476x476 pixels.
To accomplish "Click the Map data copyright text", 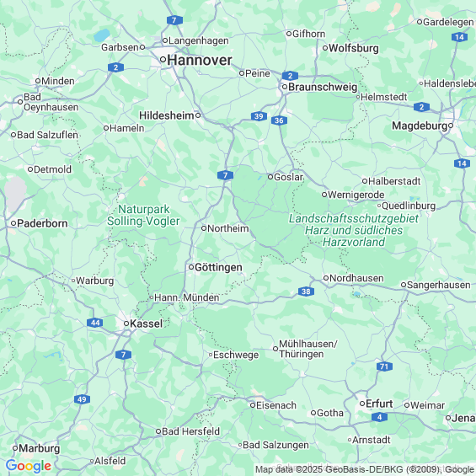I will 365,469.
